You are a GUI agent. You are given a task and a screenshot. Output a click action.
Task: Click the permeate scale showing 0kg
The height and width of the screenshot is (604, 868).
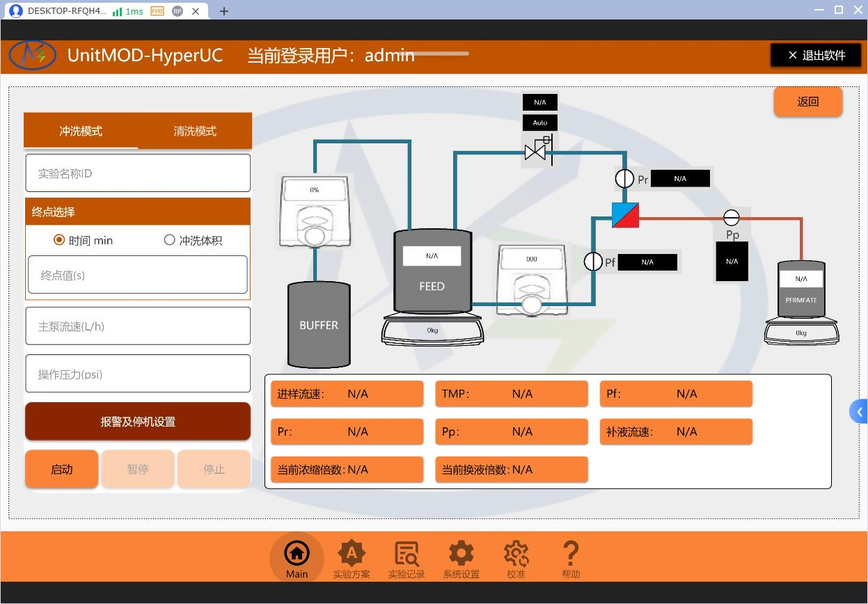(801, 332)
